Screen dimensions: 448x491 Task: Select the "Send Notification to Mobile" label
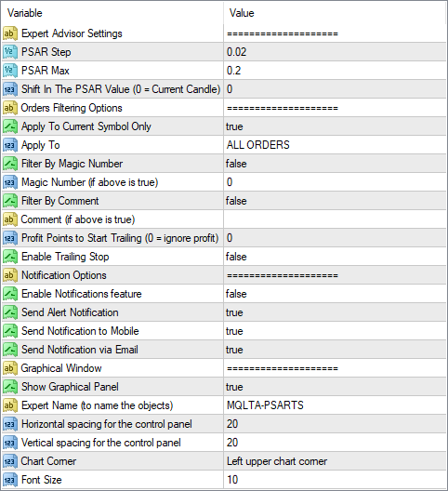(x=80, y=331)
